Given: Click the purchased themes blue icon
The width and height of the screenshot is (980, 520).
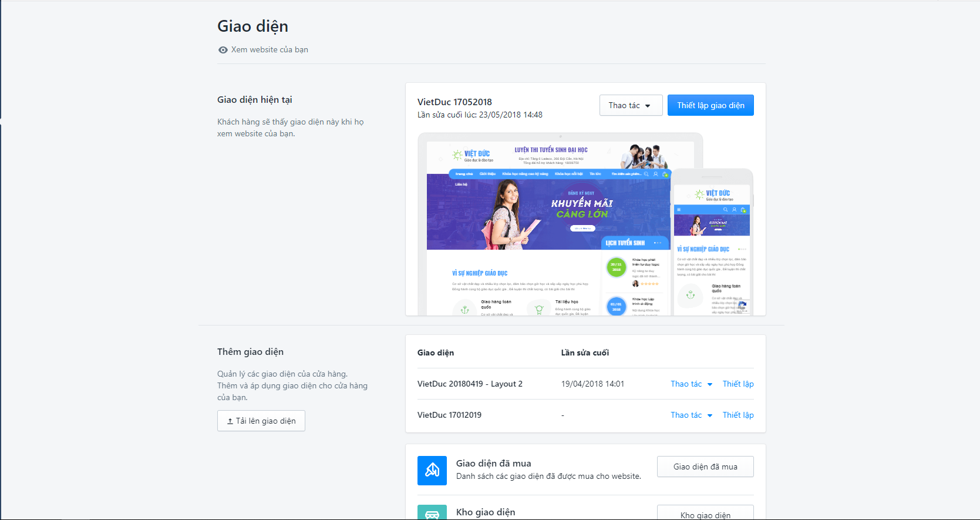Looking at the screenshot, I should 432,471.
